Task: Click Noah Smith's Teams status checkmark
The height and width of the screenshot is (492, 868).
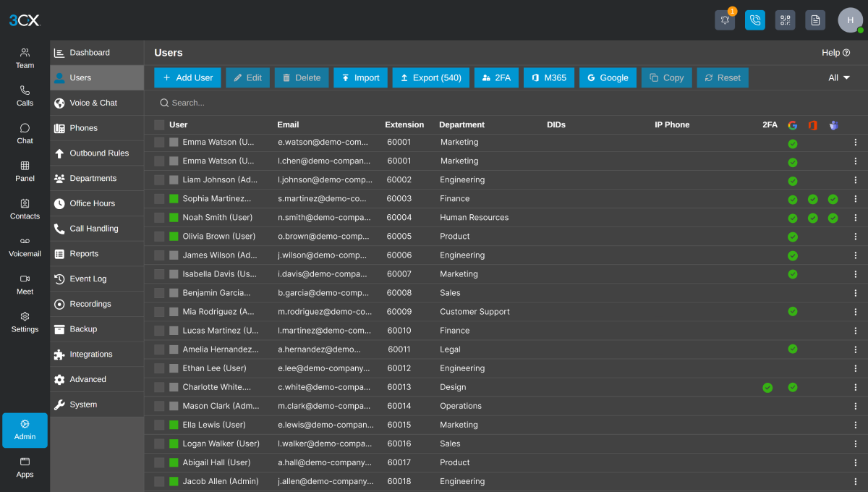Action: (833, 218)
